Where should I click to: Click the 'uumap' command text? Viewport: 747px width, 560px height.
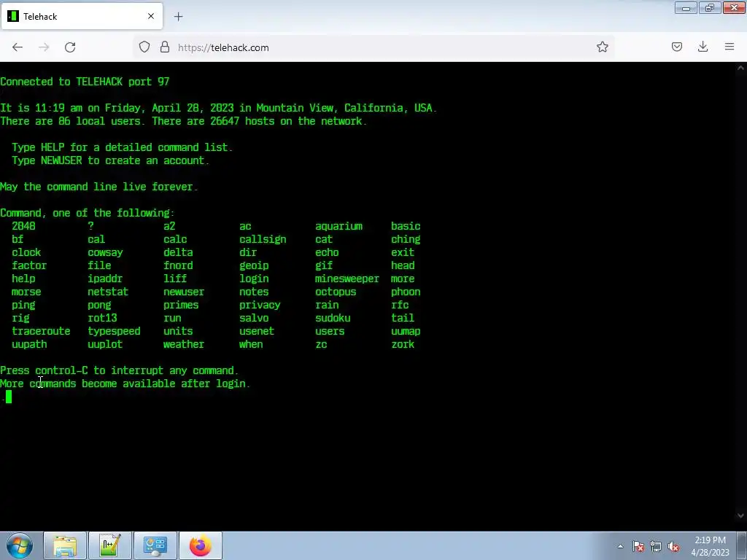coord(406,332)
